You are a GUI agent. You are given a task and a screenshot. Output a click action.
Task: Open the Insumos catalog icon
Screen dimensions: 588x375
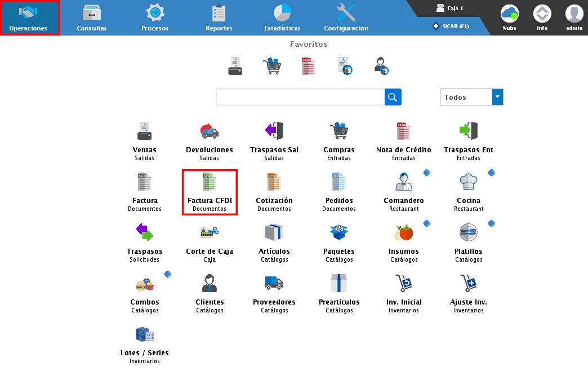click(403, 233)
